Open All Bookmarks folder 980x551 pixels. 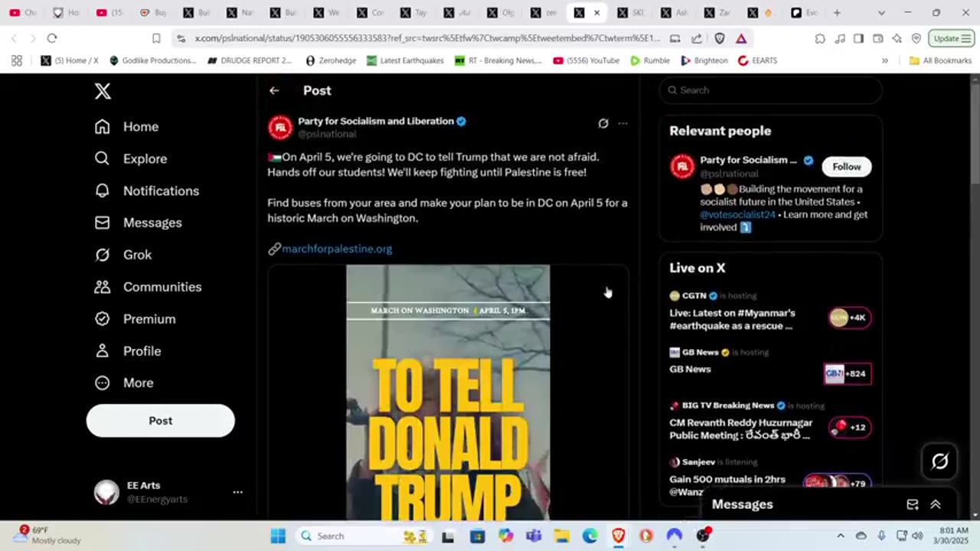tap(940, 60)
